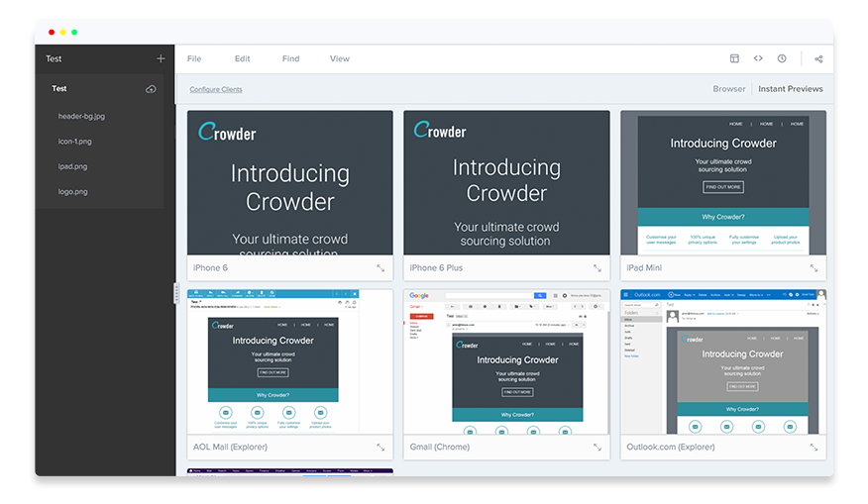Switch to the Browser tab
This screenshot has height=504, width=868.
click(x=729, y=89)
